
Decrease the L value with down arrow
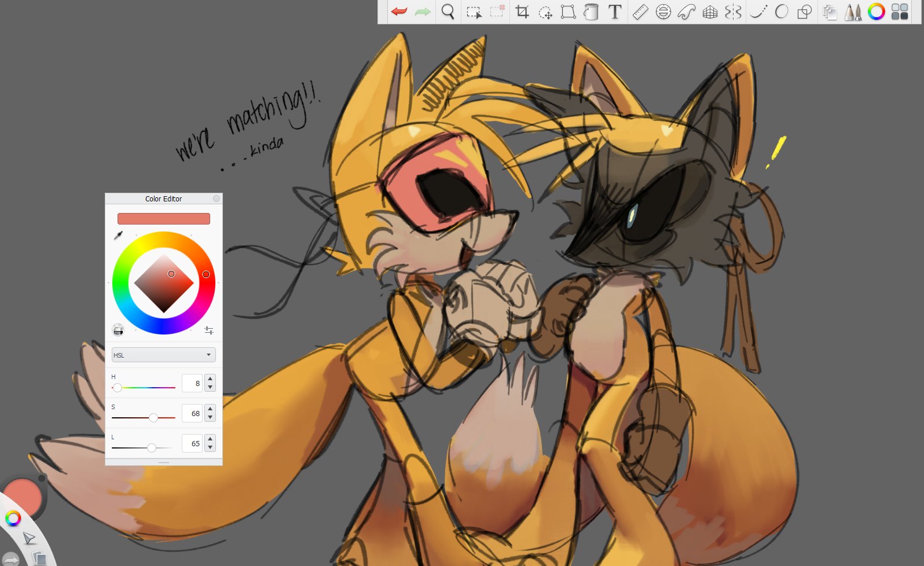point(210,447)
